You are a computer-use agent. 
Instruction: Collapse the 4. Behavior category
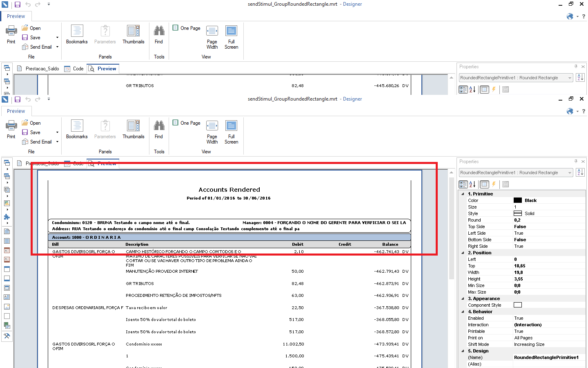(463, 312)
